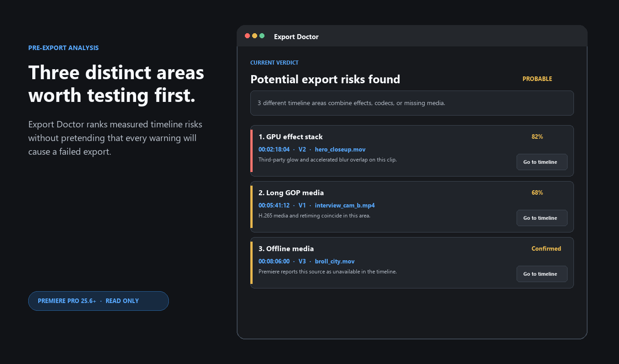Click the summary box about 3 timeline areas

pos(412,103)
